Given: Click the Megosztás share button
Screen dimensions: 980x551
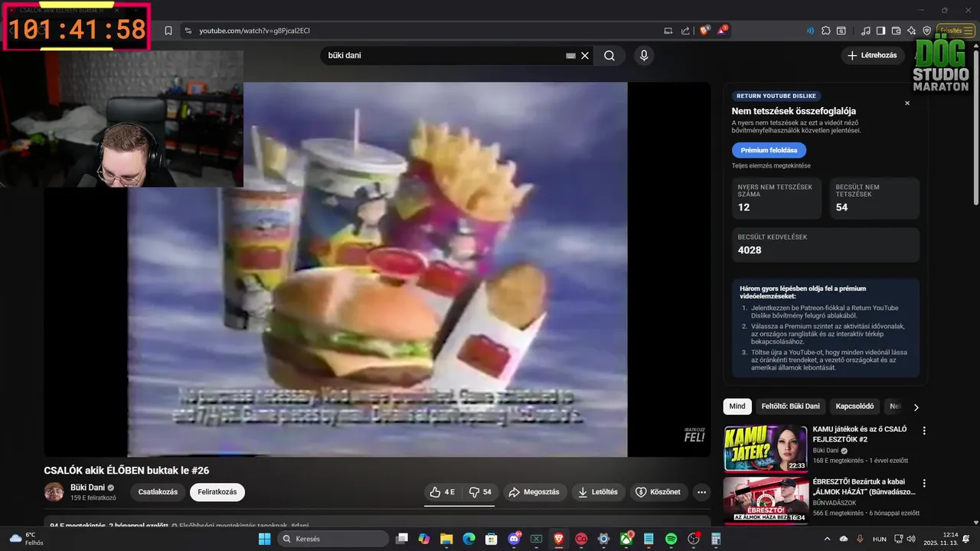Looking at the screenshot, I should tap(534, 492).
